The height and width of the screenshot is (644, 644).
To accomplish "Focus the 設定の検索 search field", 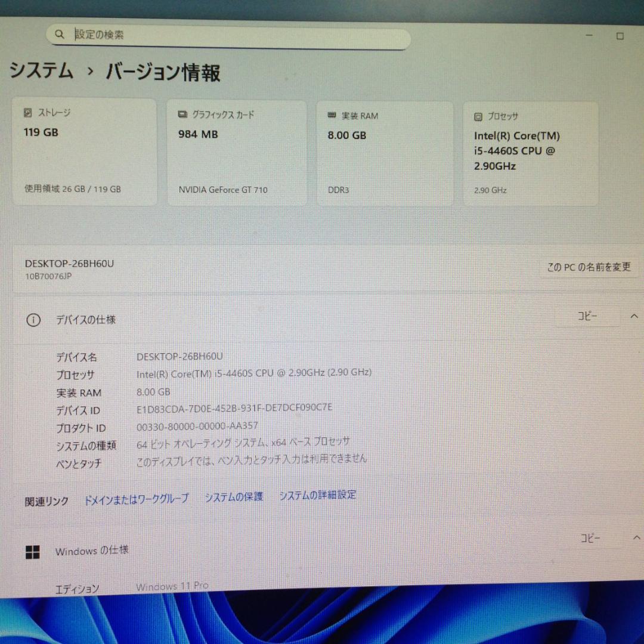I will pos(228,36).
